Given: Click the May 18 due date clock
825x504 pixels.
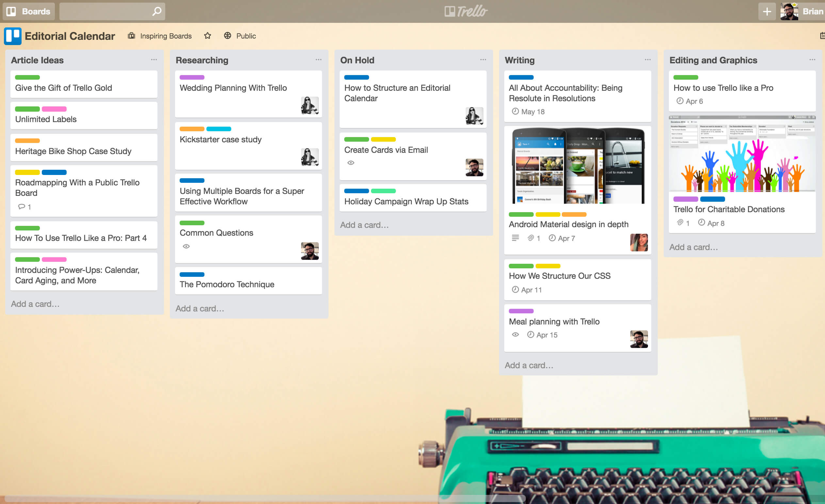Looking at the screenshot, I should (x=515, y=111).
